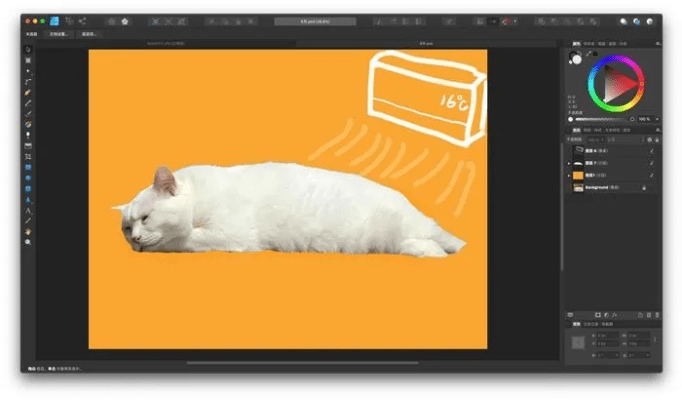Click the 文档设置... document setup button
This screenshot has width=682, height=400.
[x=59, y=34]
